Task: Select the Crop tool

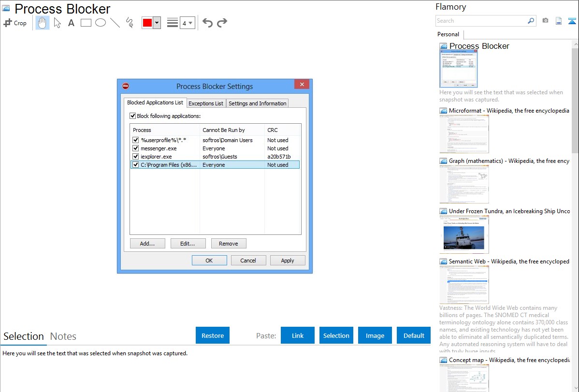Action: (x=15, y=23)
